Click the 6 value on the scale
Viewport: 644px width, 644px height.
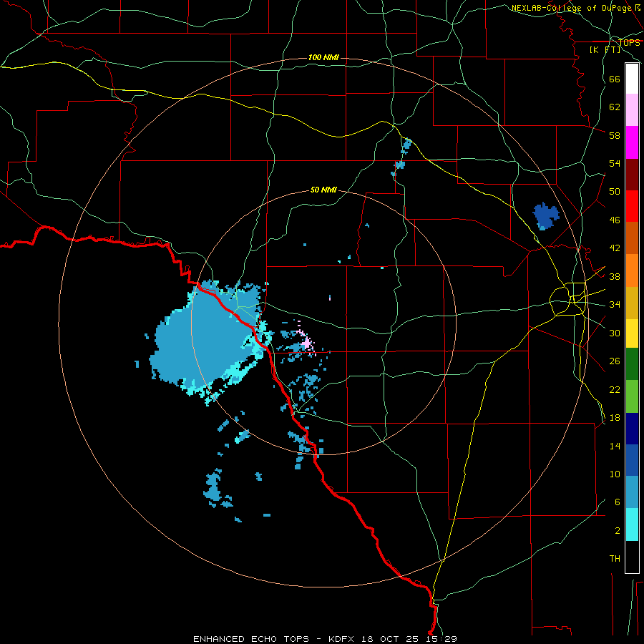pos(618,502)
